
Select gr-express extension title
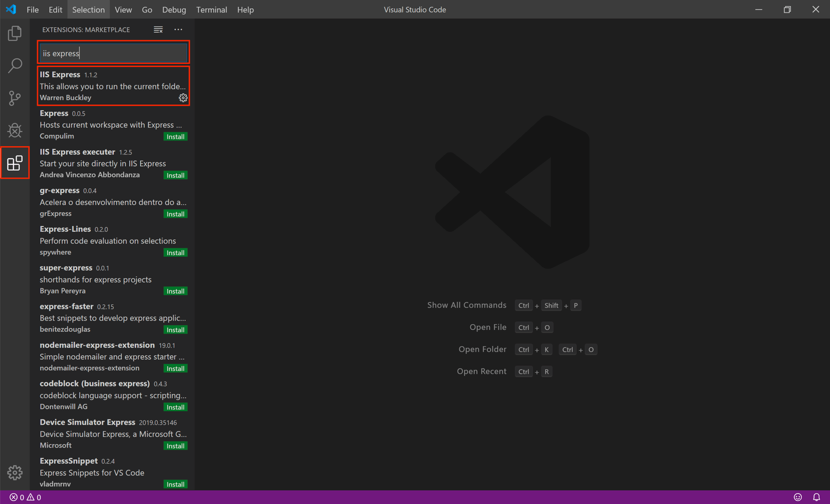[60, 190]
